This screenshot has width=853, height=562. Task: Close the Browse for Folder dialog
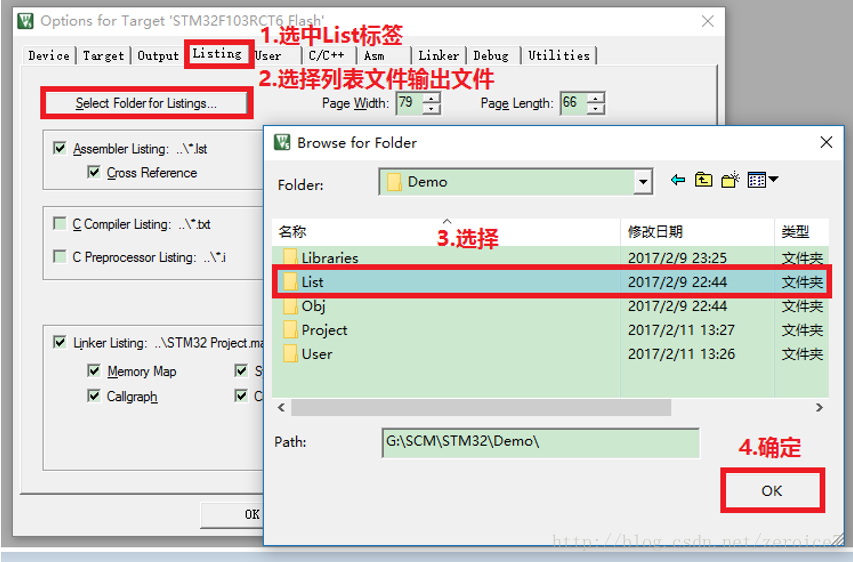click(826, 143)
